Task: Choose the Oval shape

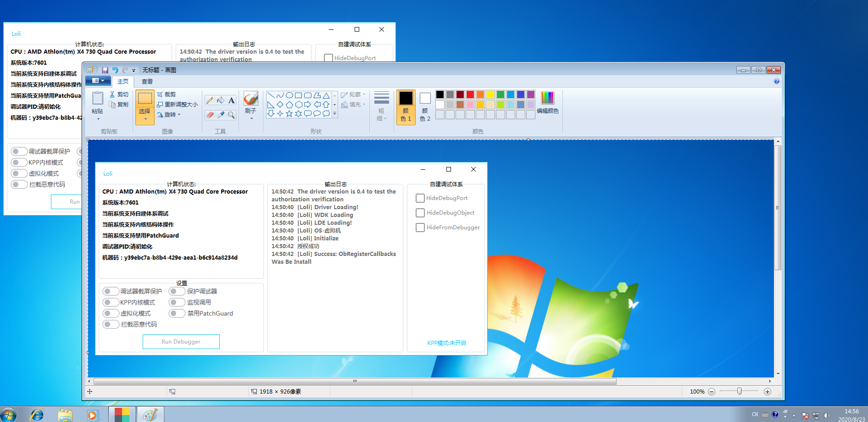Action: point(289,95)
